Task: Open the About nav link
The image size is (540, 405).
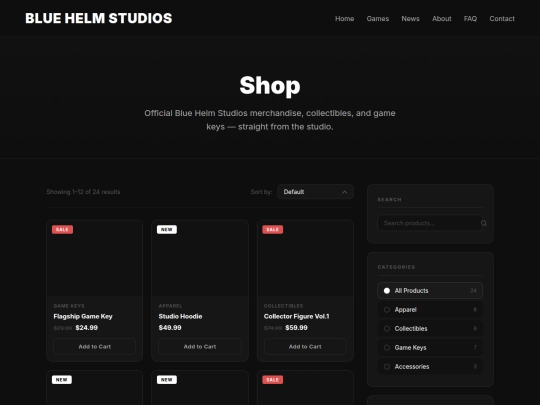Action: click(x=442, y=19)
